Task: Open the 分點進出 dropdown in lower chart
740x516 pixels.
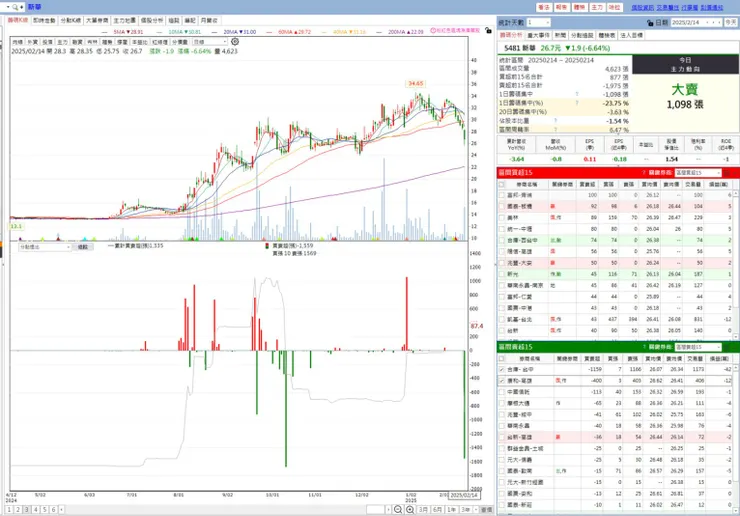Action: (x=44, y=247)
